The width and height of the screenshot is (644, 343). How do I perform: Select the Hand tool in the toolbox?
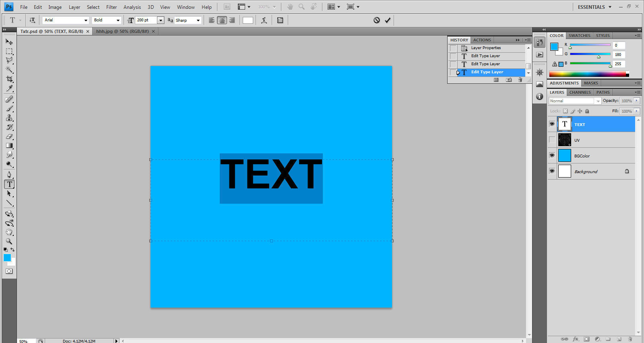(9, 232)
